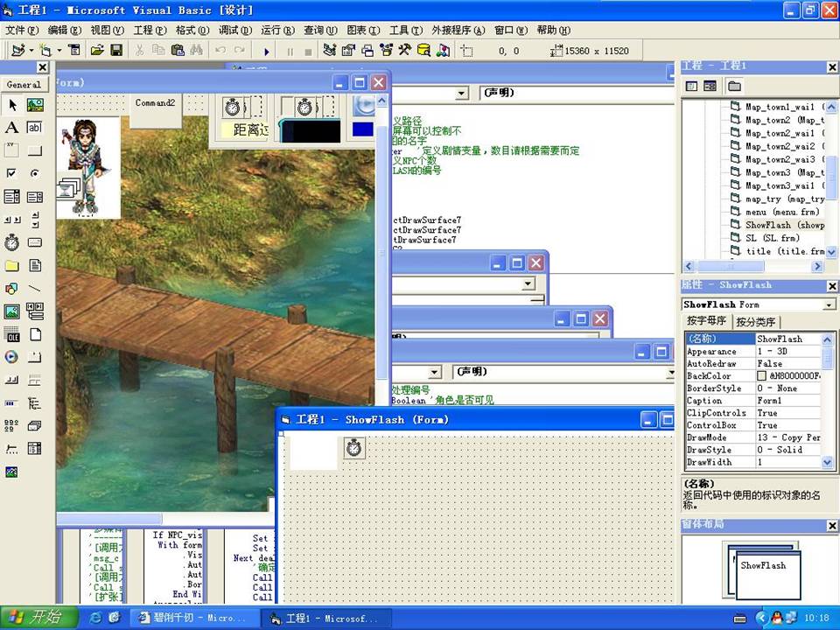Pick the Timer stopwatch tool in toolbox
The image size is (840, 630).
click(x=11, y=242)
